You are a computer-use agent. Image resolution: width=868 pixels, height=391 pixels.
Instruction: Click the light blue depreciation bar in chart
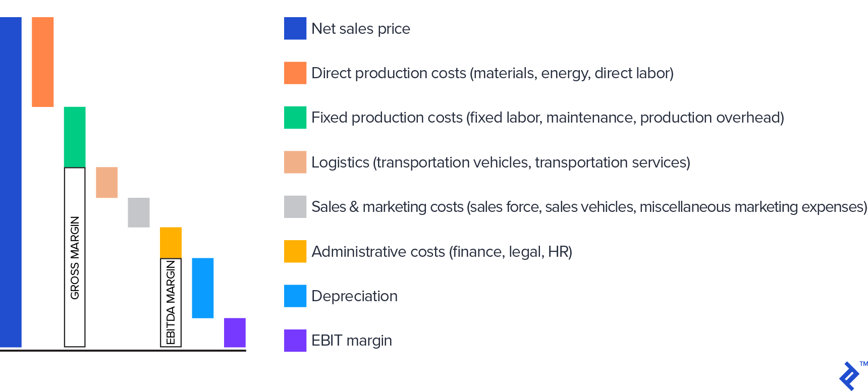(203, 288)
